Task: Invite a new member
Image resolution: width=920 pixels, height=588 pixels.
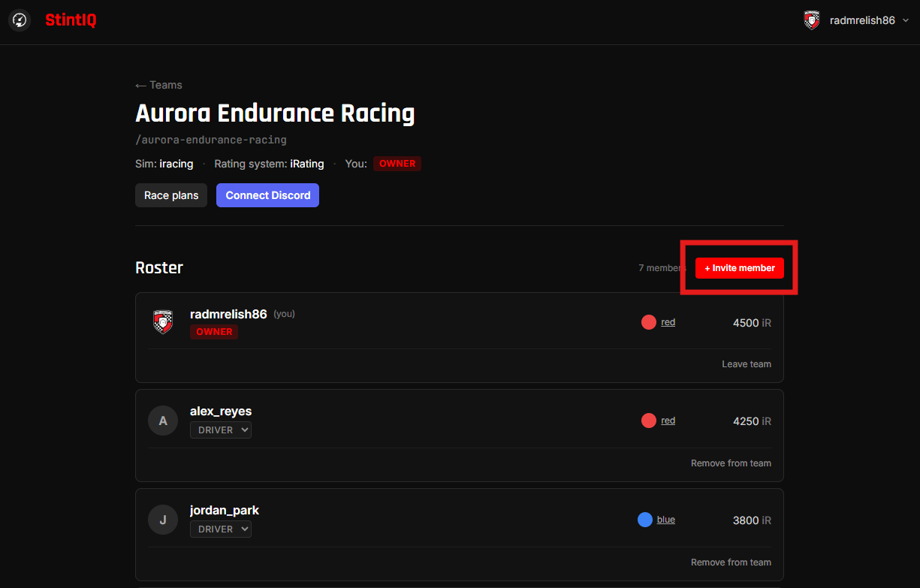Action: coord(739,268)
